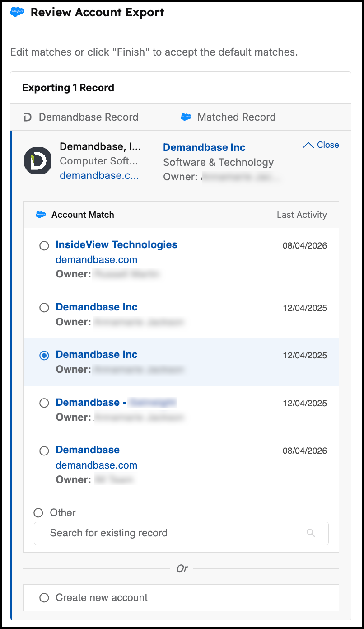Click the Demandbase Record column label

click(x=89, y=117)
